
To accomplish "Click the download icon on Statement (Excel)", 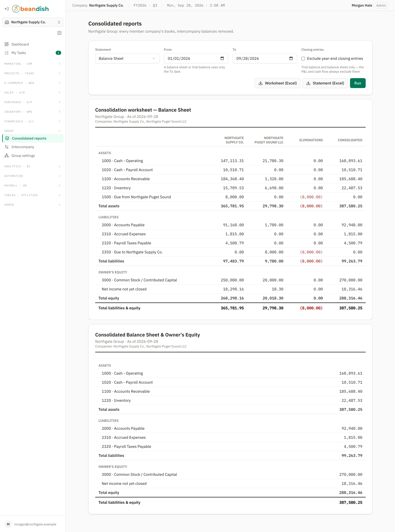I will (x=308, y=83).
